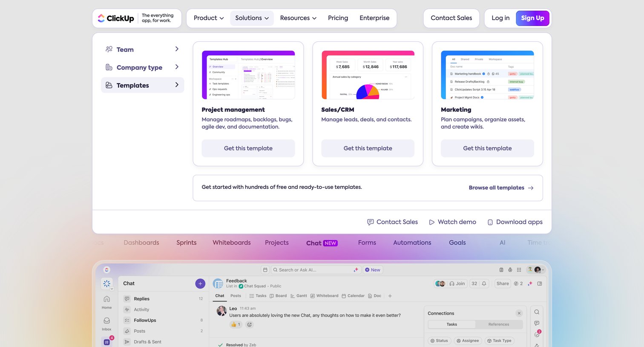
Task: Click the Feedback list icon
Action: click(218, 283)
